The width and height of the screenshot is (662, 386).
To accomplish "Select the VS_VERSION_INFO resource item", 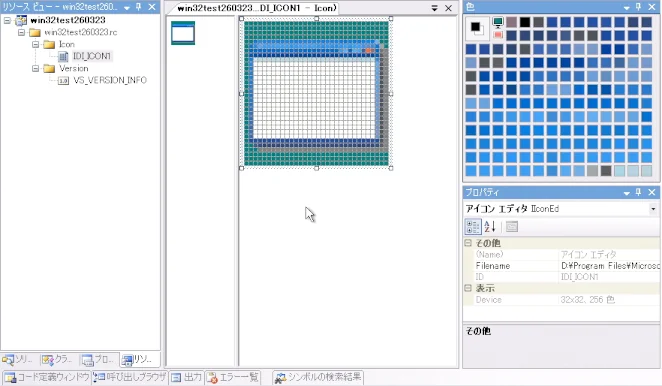I will 110,80.
